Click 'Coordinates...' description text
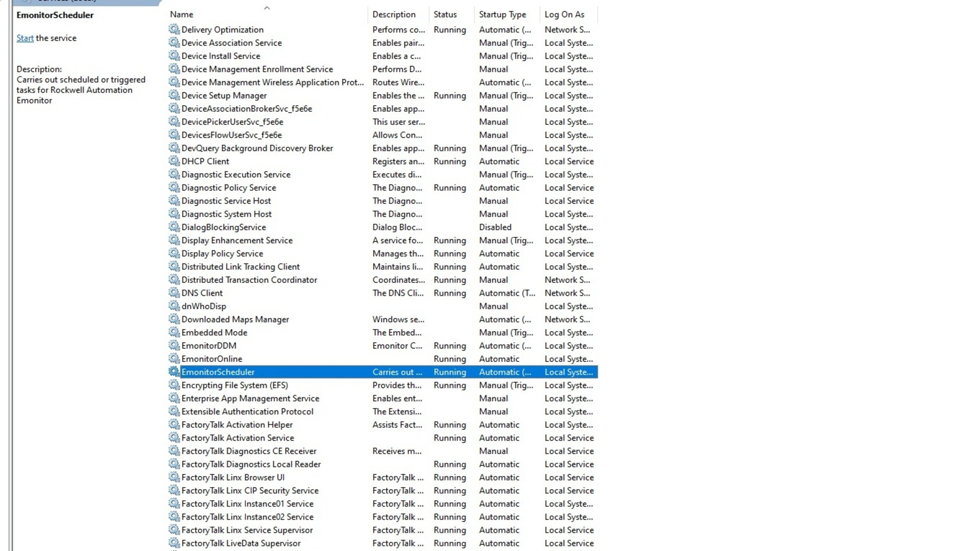This screenshot has width=980, height=551. (399, 280)
